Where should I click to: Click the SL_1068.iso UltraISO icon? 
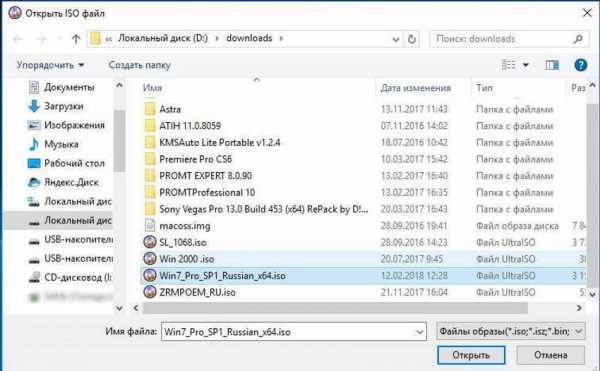point(150,242)
